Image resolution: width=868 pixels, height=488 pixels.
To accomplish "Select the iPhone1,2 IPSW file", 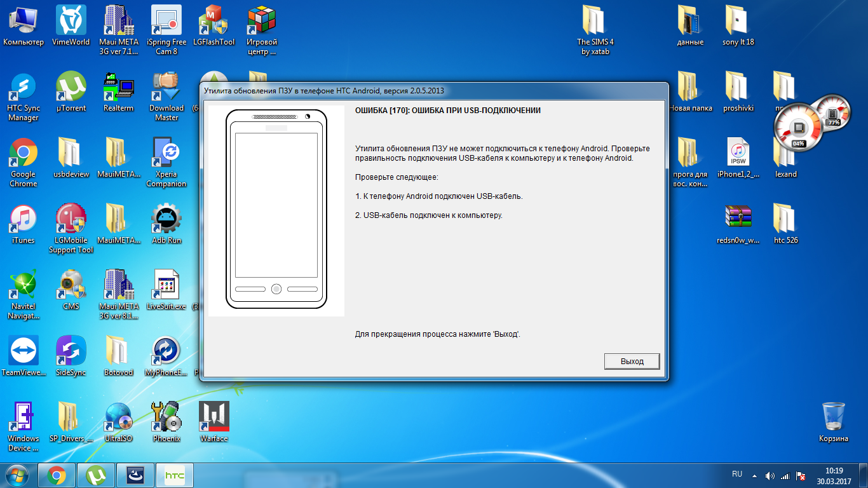I will [x=738, y=158].
